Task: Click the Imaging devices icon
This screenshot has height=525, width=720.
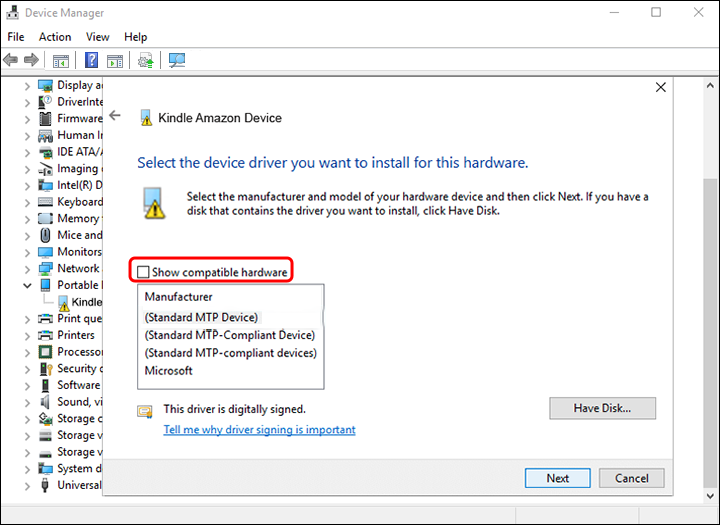Action: coord(45,169)
